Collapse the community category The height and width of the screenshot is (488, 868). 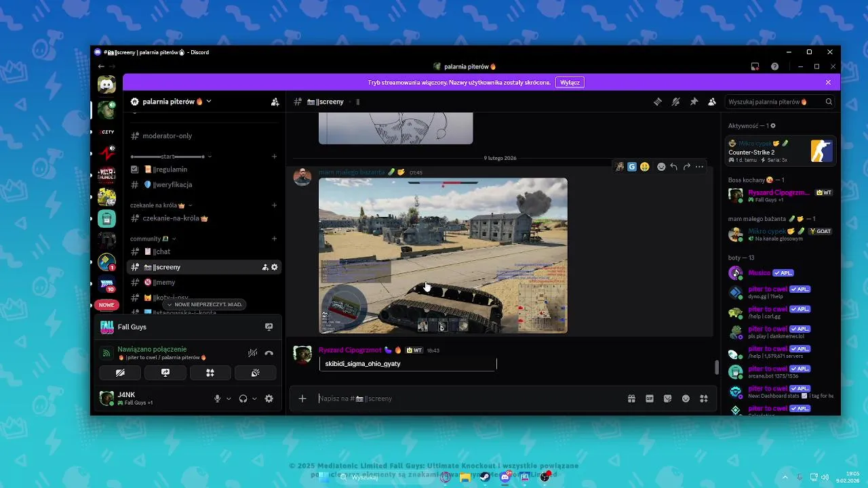(153, 239)
